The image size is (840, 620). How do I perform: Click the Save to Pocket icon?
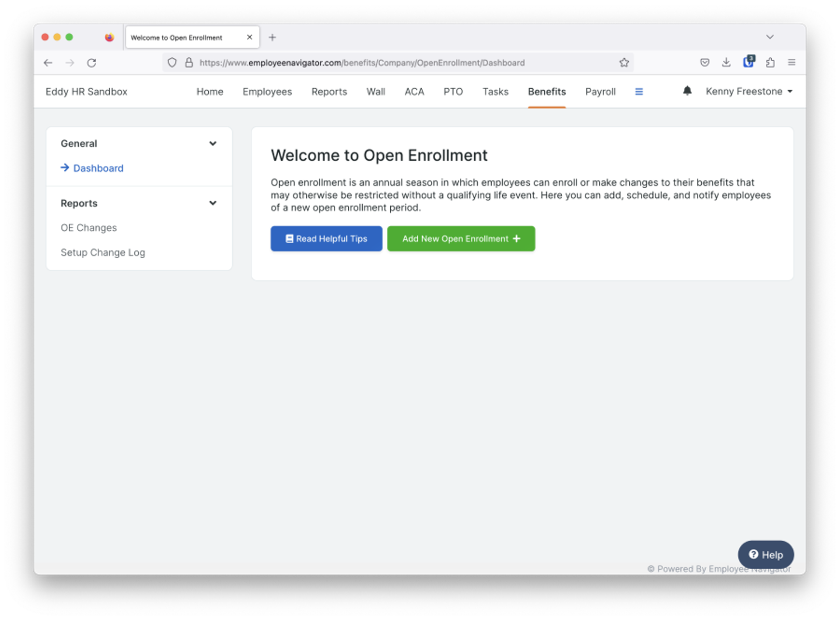pos(704,63)
